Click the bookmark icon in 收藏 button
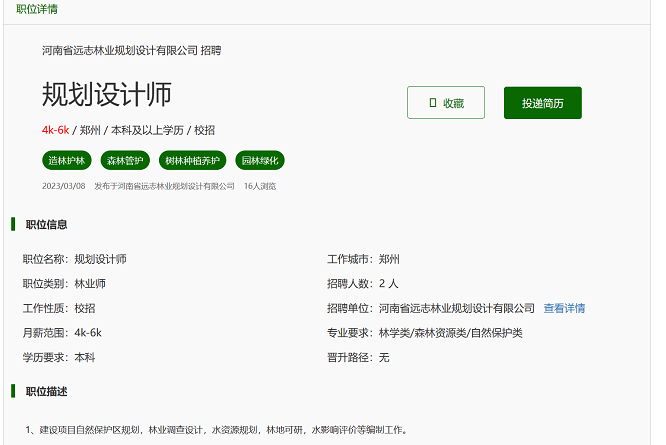The height and width of the screenshot is (445, 666). [432, 103]
